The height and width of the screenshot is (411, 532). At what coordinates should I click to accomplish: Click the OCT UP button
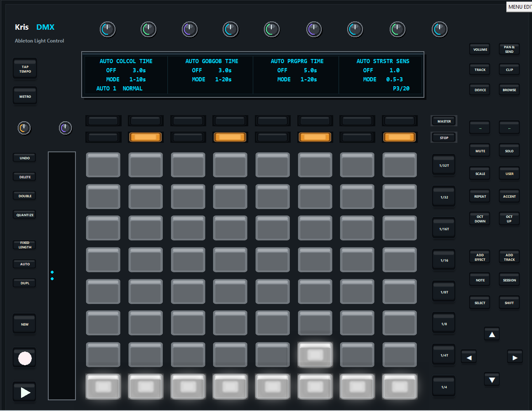pyautogui.click(x=509, y=219)
